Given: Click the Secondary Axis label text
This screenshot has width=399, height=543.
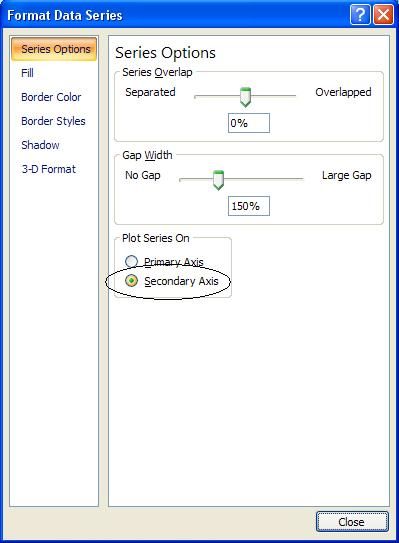Looking at the screenshot, I should click(x=181, y=281).
